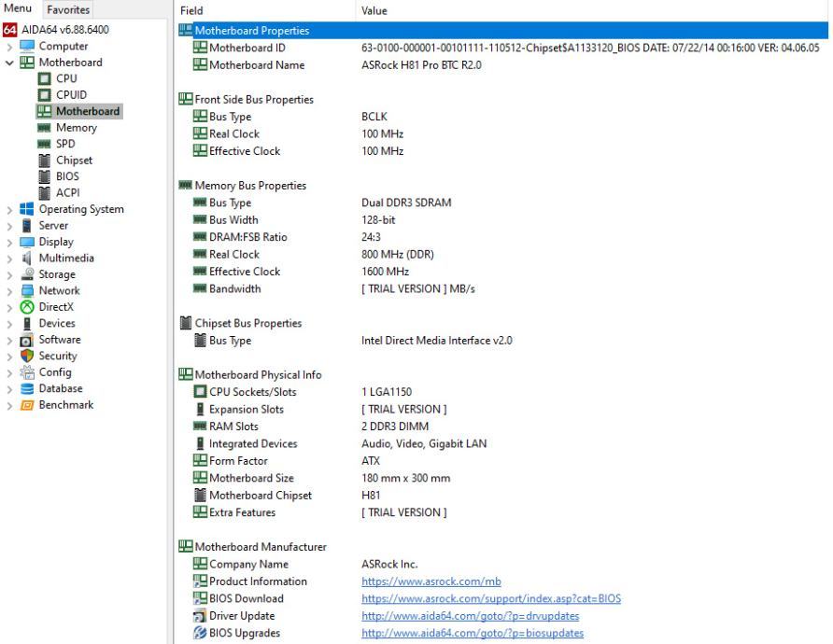833x644 pixels.
Task: Open the BIOS item icon
Action: [x=43, y=176]
